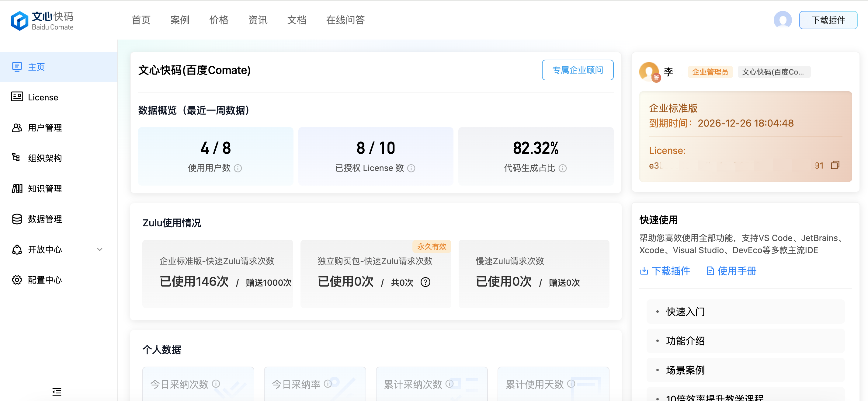Open 案例 in top navigation

(180, 20)
